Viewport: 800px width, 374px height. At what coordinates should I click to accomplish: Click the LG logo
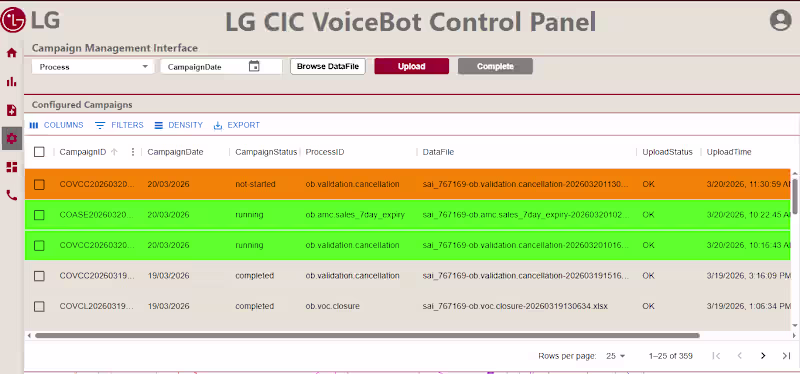(31, 20)
